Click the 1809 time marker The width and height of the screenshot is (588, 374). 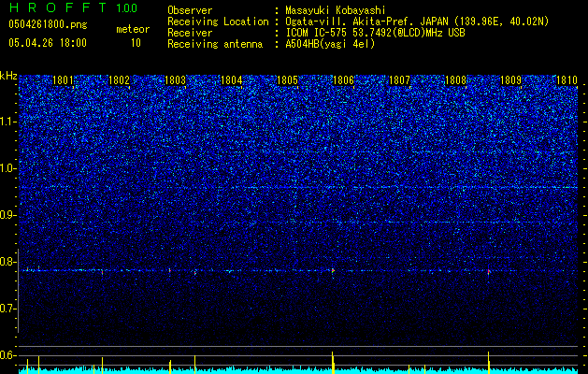pyautogui.click(x=510, y=80)
